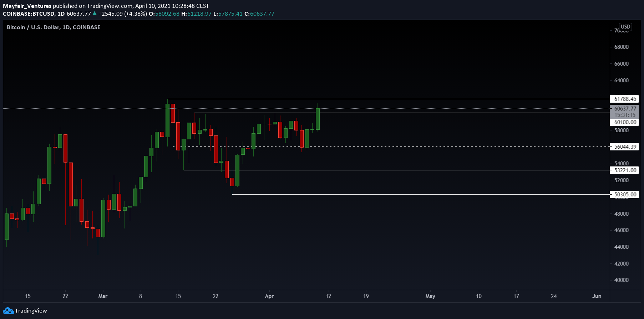Select the horizontal line at 61788.45

(388, 99)
